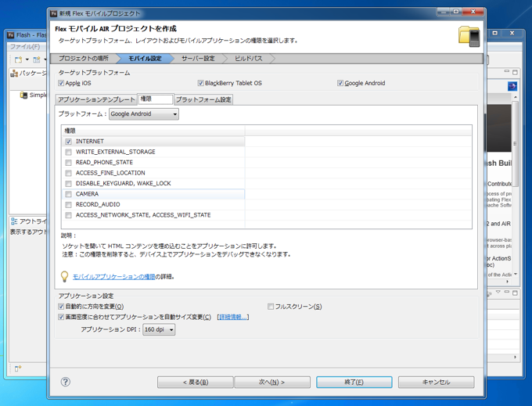Image resolution: width=532 pixels, height=406 pixels.
Task: Enable ACCESS_FINE_LOCATION permission checkbox
Action: pyautogui.click(x=69, y=173)
